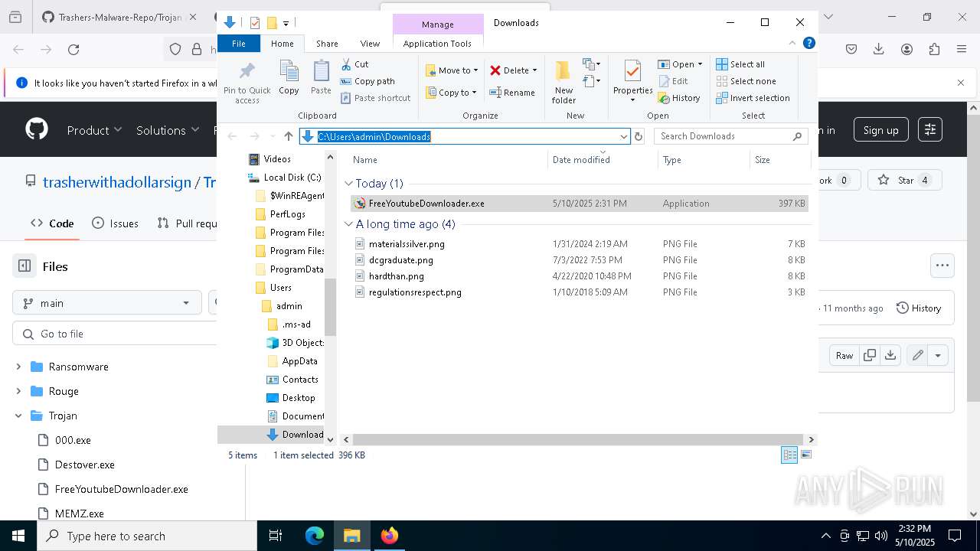Click History in the Open group
The image size is (980, 551).
click(679, 98)
